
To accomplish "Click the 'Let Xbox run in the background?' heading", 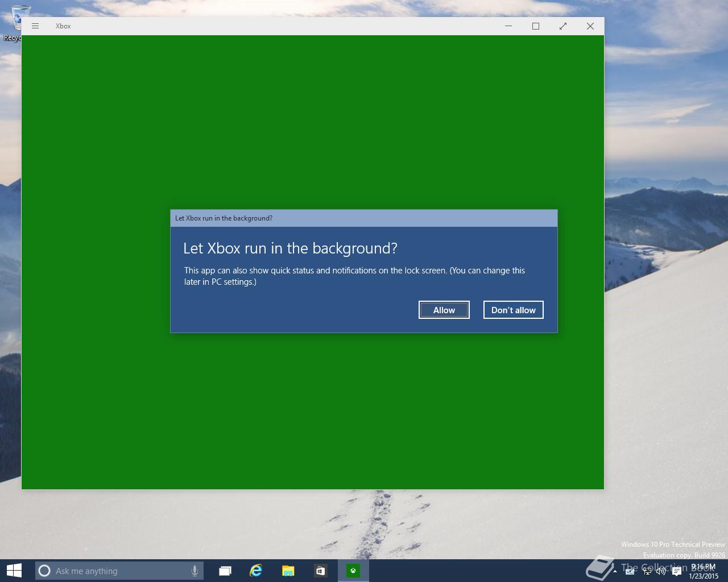I will point(290,248).
